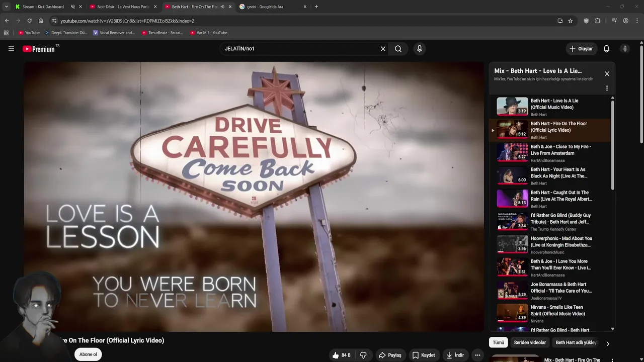Open the DeepL Translate bookmark
This screenshot has width=644, height=362.
point(66,33)
